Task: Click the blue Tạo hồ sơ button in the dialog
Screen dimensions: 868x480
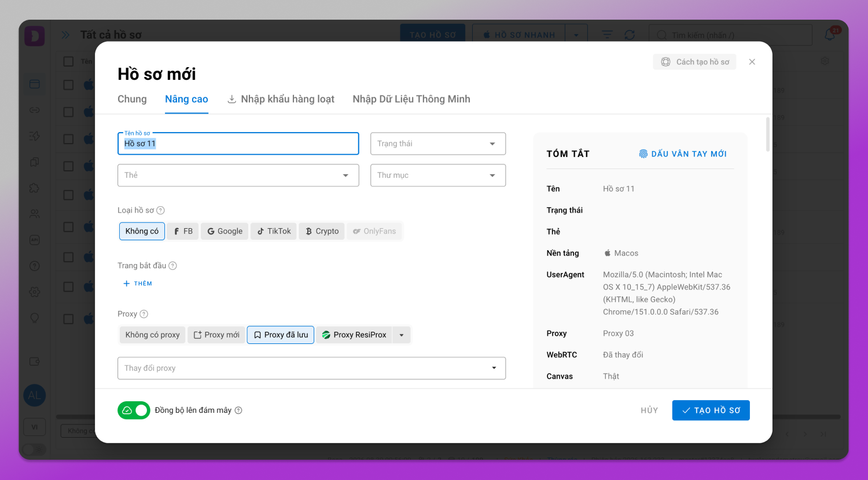Action: point(711,411)
